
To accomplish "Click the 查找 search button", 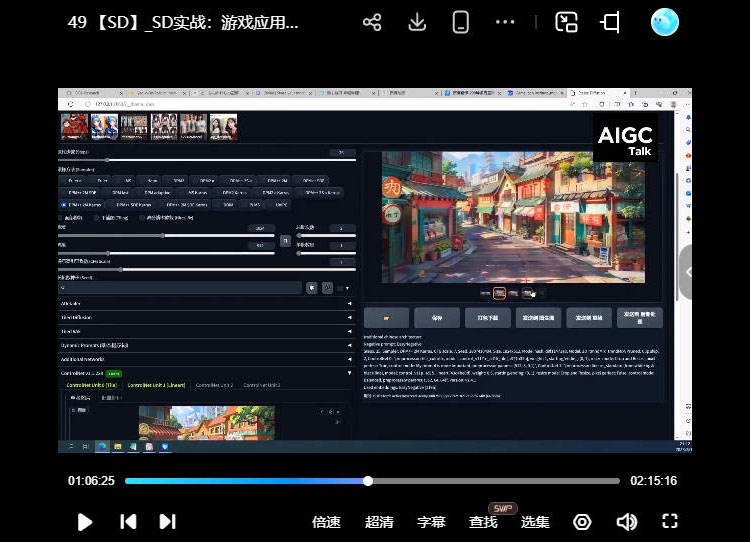I will tap(483, 522).
